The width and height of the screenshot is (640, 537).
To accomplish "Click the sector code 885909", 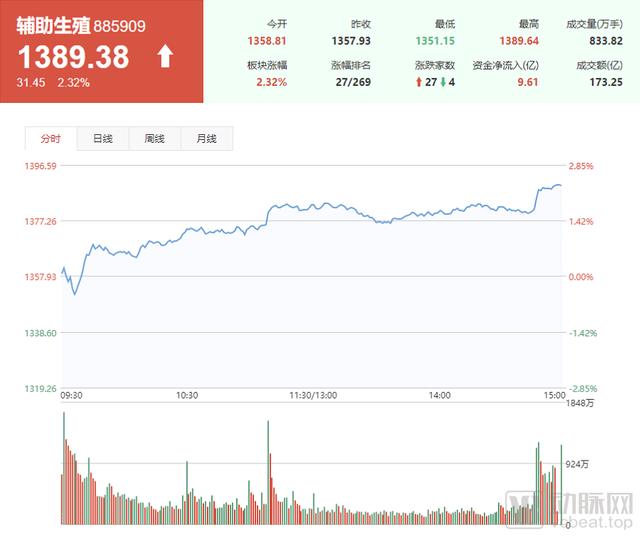I will 120,27.
